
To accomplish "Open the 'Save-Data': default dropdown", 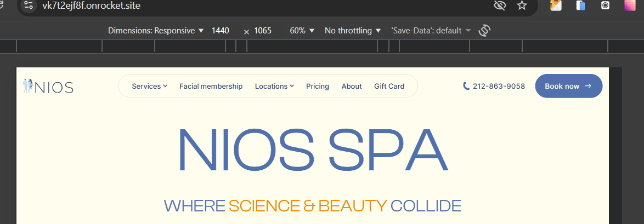I will [x=431, y=30].
